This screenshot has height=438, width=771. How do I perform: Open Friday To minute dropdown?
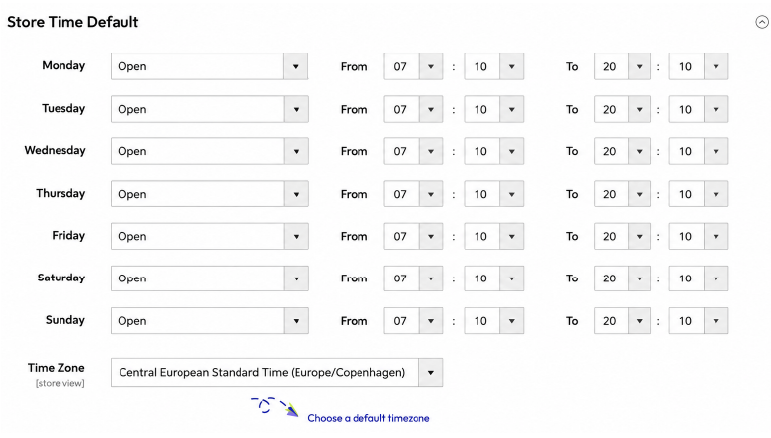point(698,236)
